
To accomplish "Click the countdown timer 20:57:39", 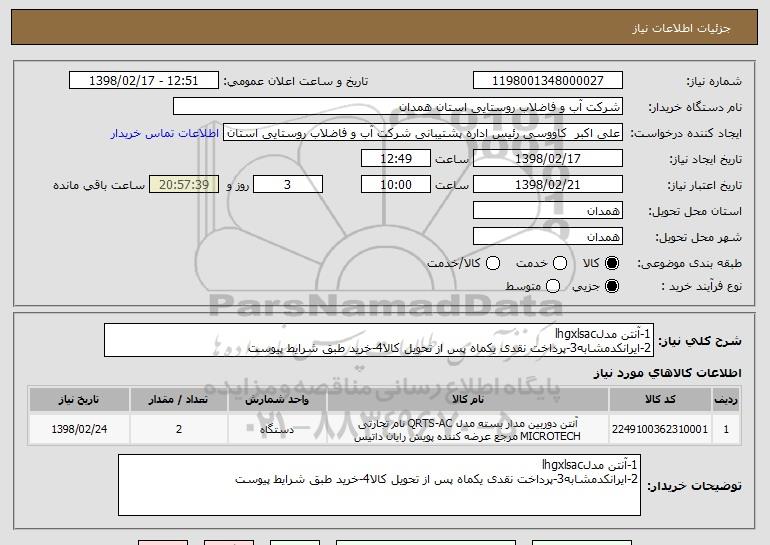I will coord(184,185).
